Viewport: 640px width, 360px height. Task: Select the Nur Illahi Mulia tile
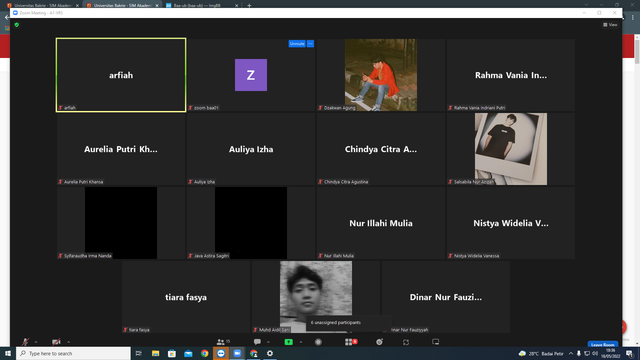(381, 223)
